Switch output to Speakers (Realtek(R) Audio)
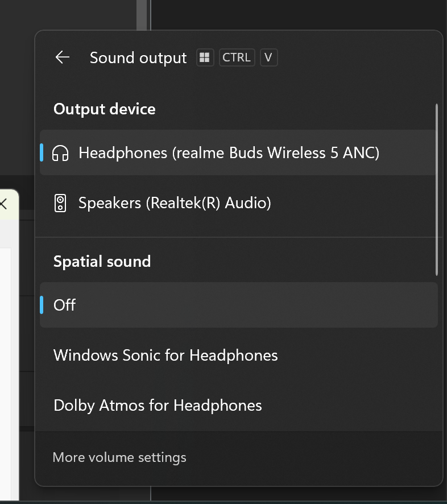The image size is (447, 504). 238,203
